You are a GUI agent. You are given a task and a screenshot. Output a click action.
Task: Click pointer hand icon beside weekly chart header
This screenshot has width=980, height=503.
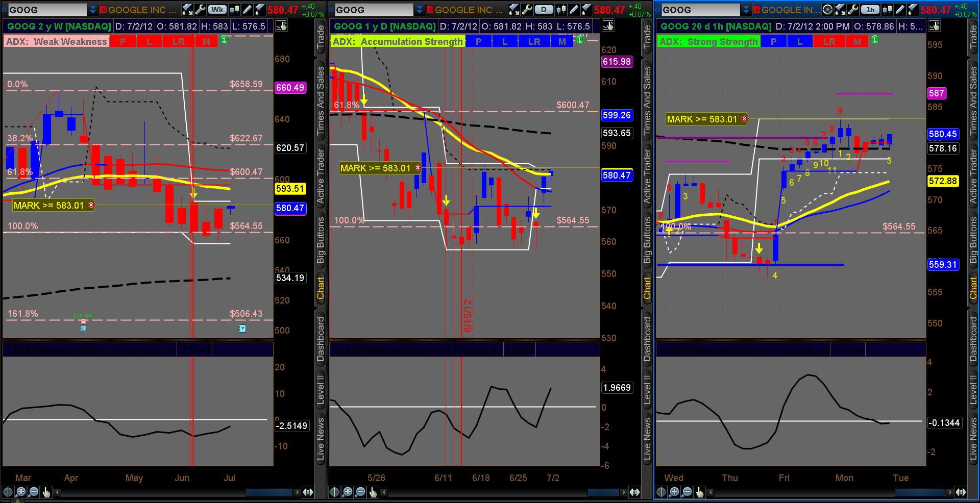coord(281,26)
